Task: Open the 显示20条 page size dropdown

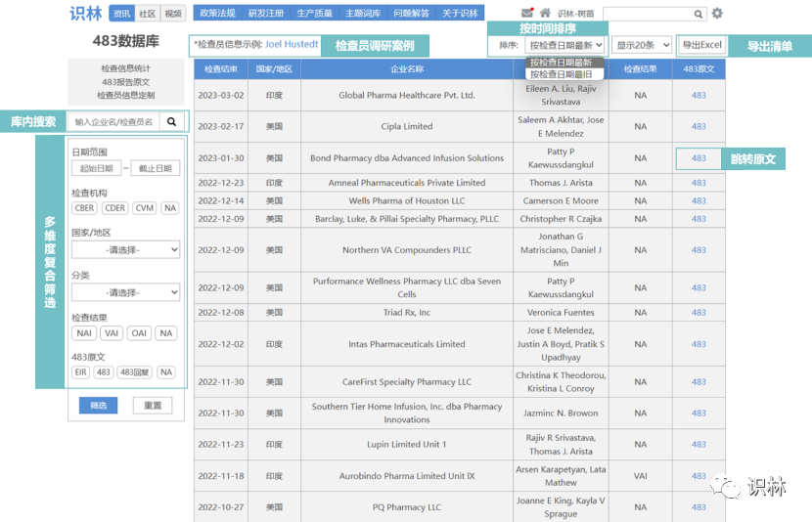Action: coord(642,45)
